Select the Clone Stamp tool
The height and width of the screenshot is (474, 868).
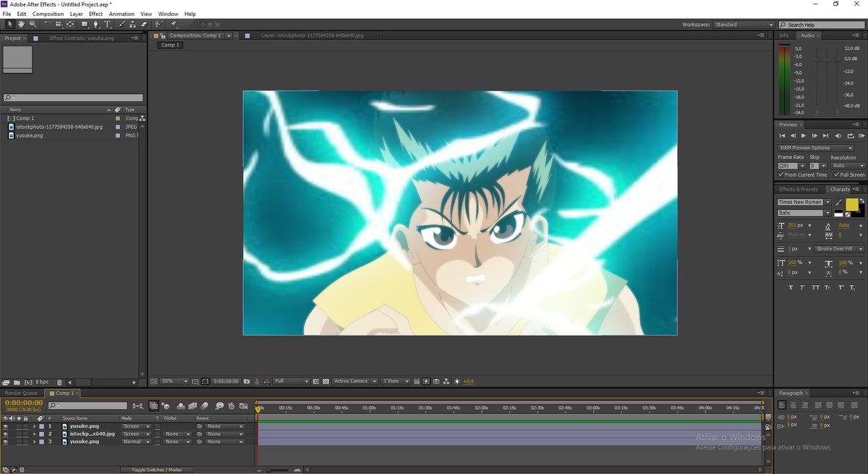tap(132, 24)
